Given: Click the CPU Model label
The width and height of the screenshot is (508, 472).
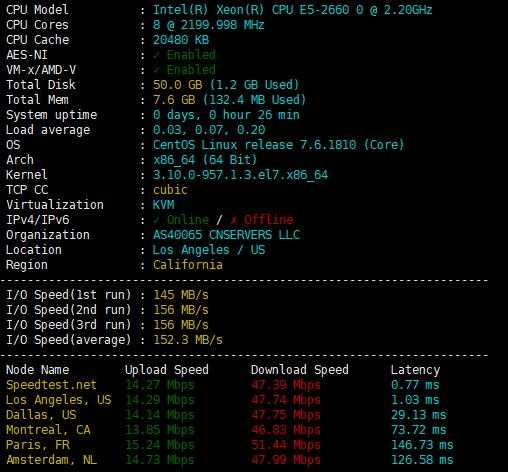Looking at the screenshot, I should (37, 10).
